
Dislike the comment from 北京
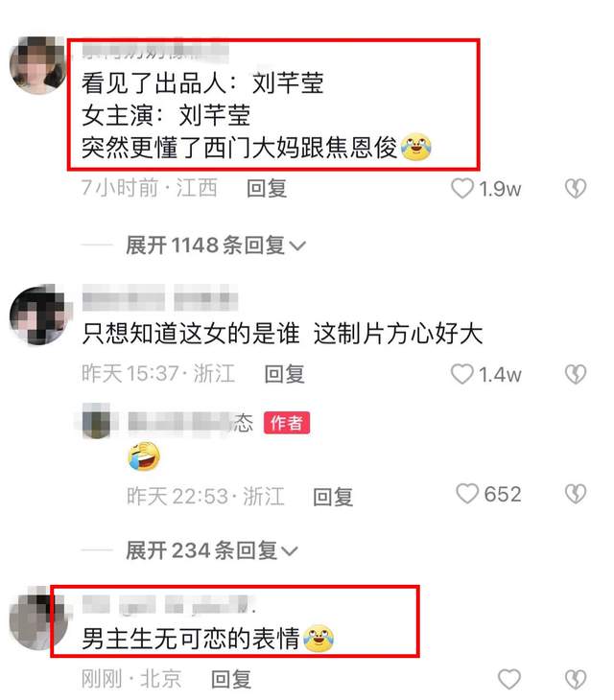pyautogui.click(x=576, y=679)
